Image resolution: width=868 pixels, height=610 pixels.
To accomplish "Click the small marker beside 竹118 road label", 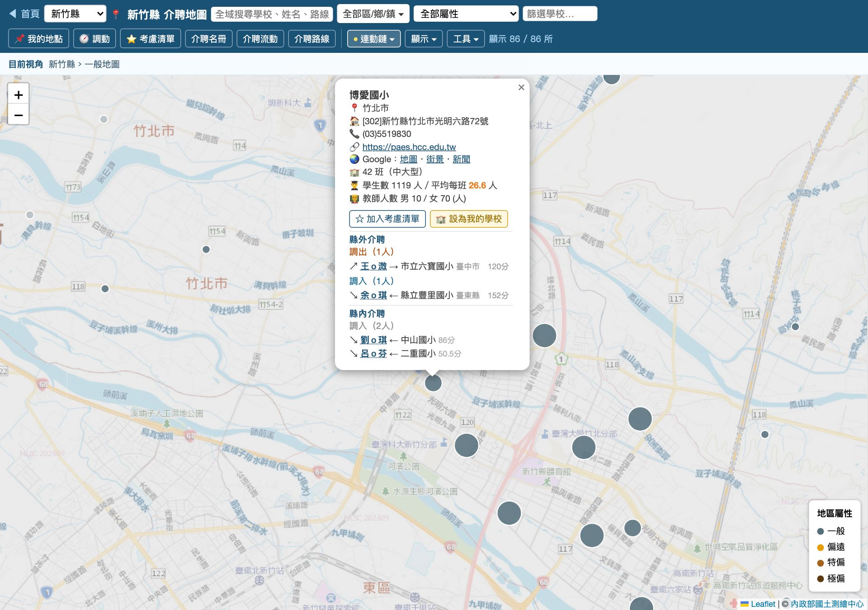I will [105, 289].
